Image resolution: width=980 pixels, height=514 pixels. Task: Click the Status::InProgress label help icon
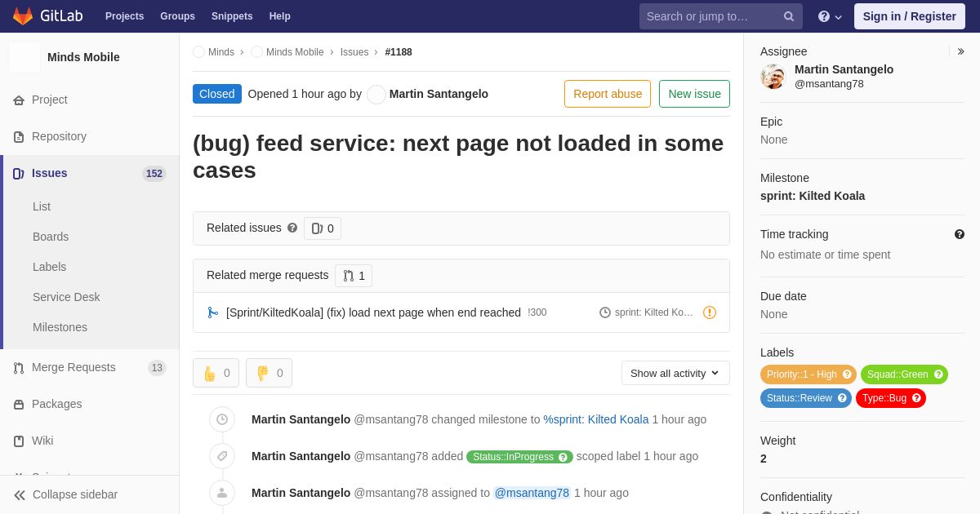[x=563, y=457]
